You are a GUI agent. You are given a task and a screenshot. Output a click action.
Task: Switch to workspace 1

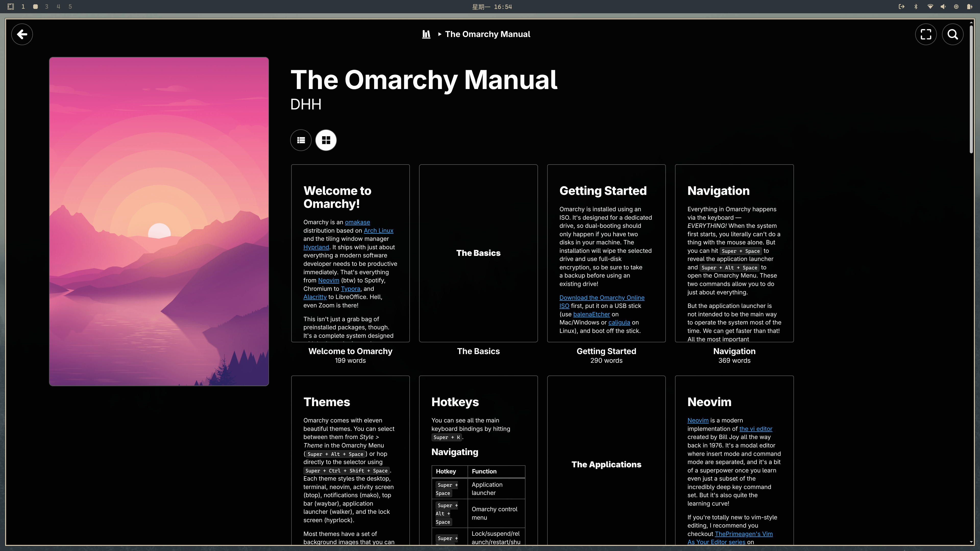coord(23,6)
